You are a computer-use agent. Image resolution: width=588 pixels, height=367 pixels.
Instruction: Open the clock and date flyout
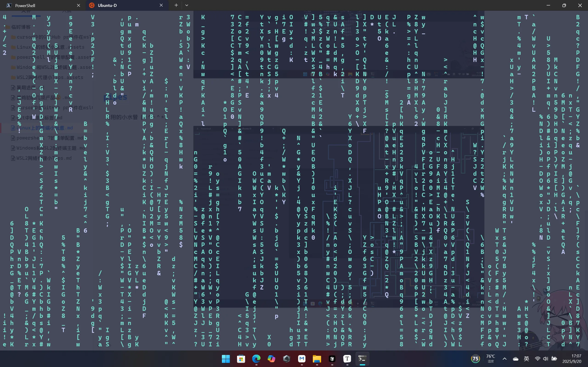pyautogui.click(x=571, y=359)
